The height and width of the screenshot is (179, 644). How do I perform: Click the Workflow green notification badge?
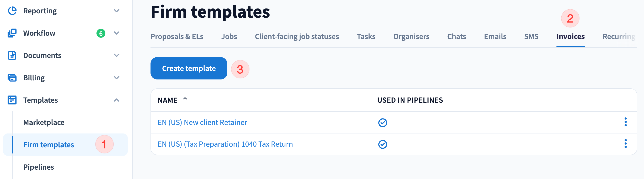click(x=101, y=33)
